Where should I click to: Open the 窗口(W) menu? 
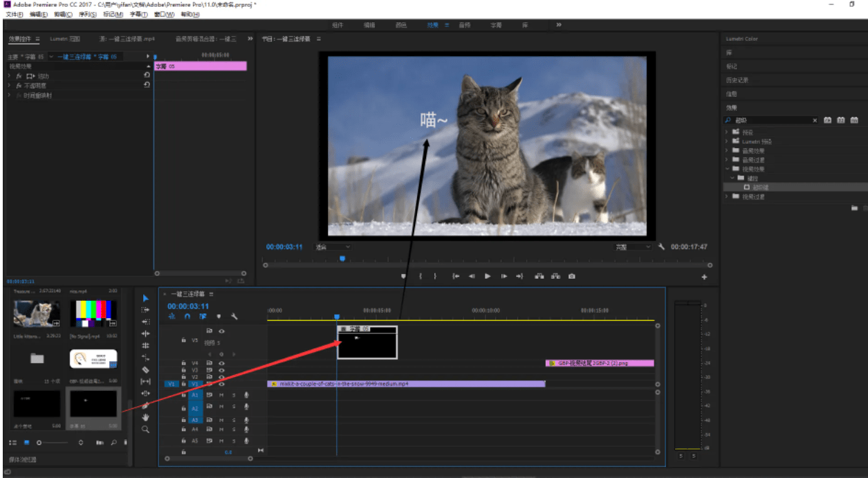165,14
